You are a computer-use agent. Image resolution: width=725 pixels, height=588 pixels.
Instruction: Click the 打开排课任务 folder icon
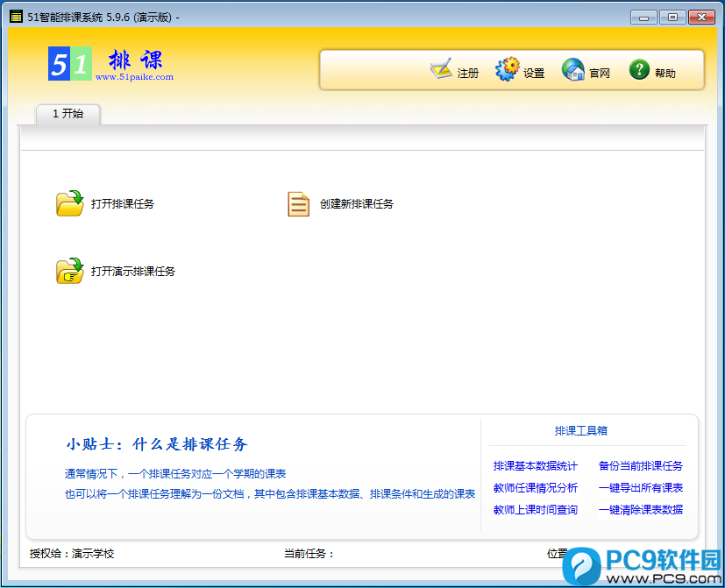[70, 203]
